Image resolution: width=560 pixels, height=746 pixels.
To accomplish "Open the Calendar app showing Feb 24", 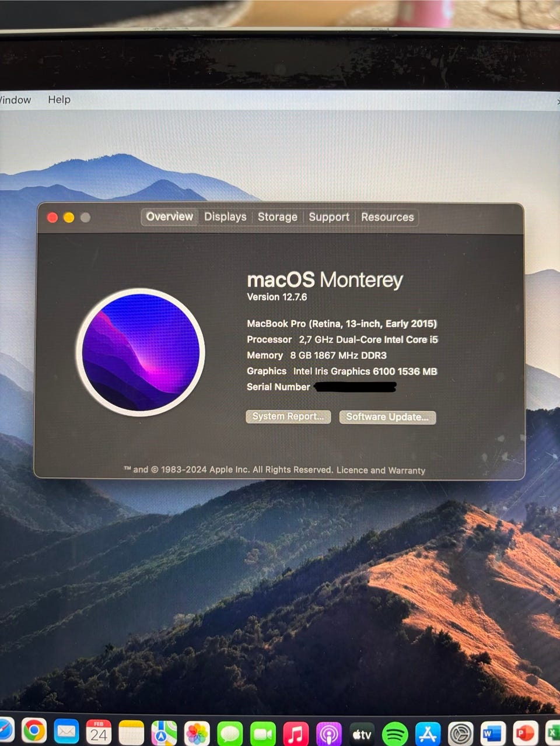I will pyautogui.click(x=99, y=731).
